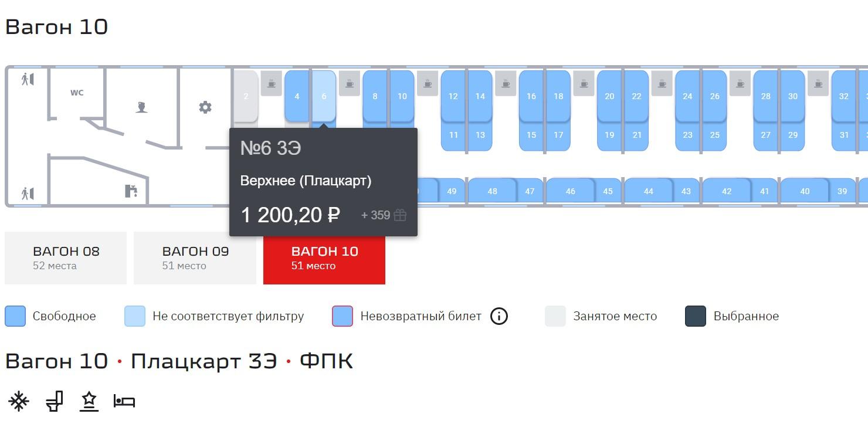Click the star service amenity icon
The width and height of the screenshot is (868, 434).
[89, 401]
